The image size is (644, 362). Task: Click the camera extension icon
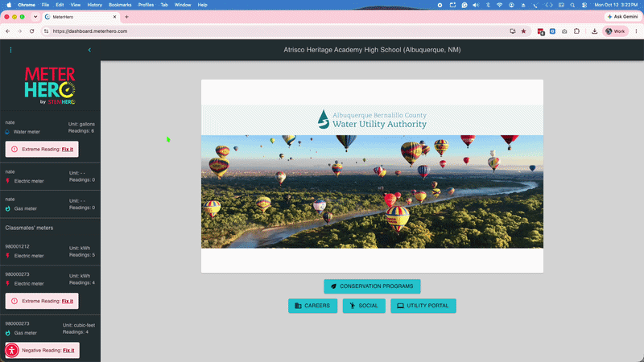coord(564,31)
